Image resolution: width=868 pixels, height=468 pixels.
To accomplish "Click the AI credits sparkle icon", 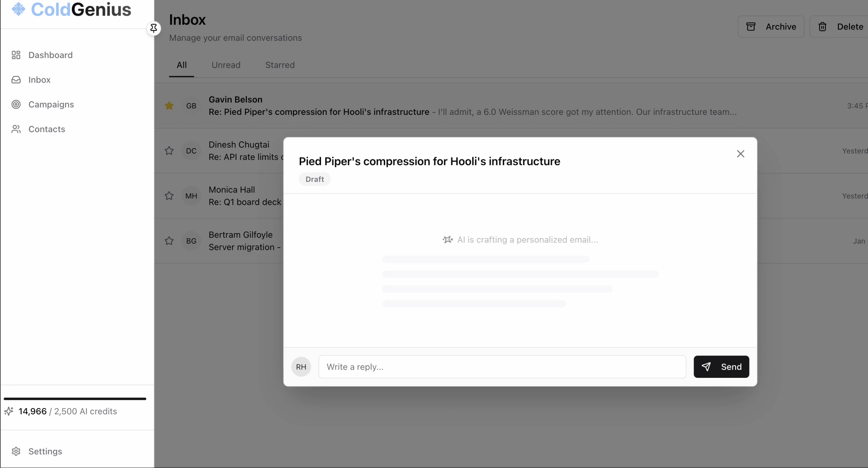I will 9,411.
